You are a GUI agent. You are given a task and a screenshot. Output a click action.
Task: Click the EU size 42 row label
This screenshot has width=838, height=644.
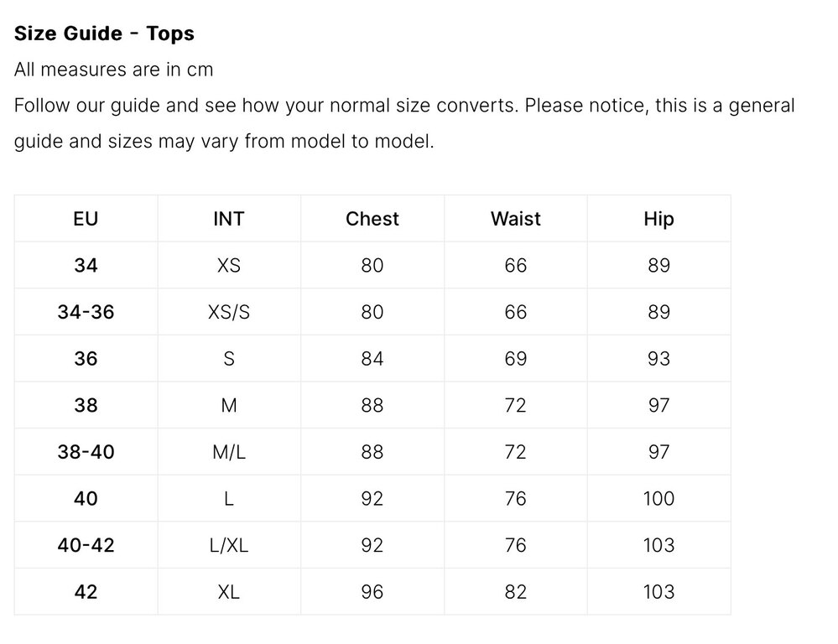[x=86, y=592]
